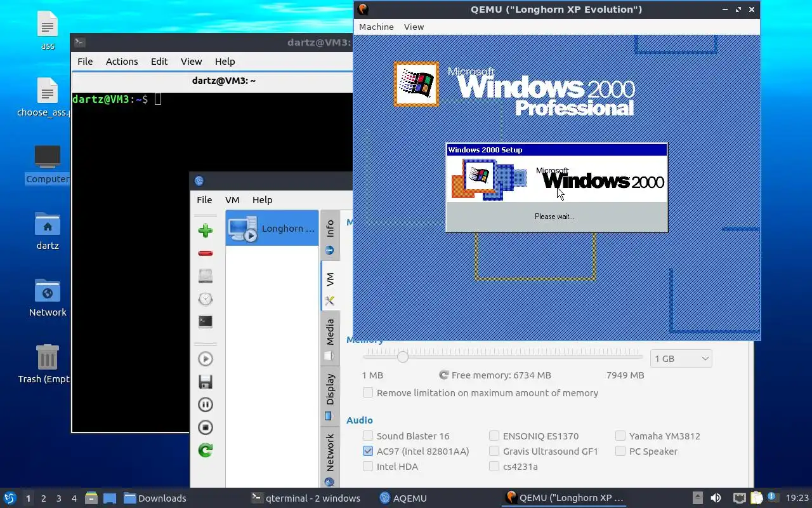The image size is (812, 508).
Task: Click the hard disk icon in AQEMU toolbar
Action: (x=205, y=276)
